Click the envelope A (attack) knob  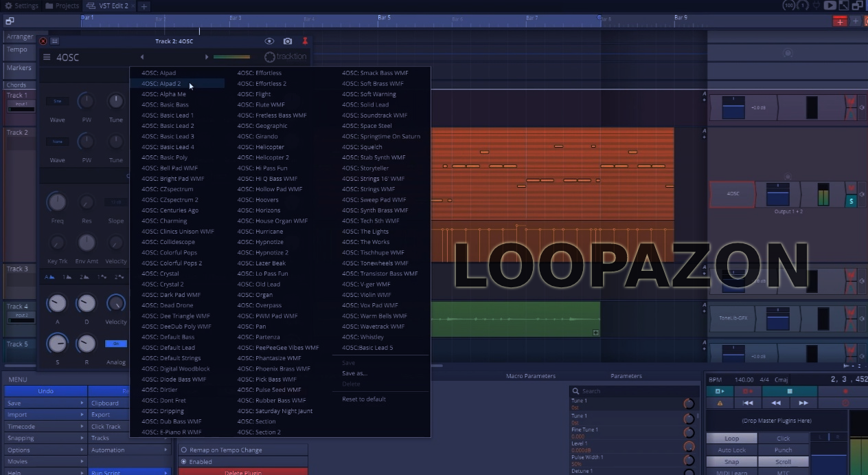click(x=57, y=303)
